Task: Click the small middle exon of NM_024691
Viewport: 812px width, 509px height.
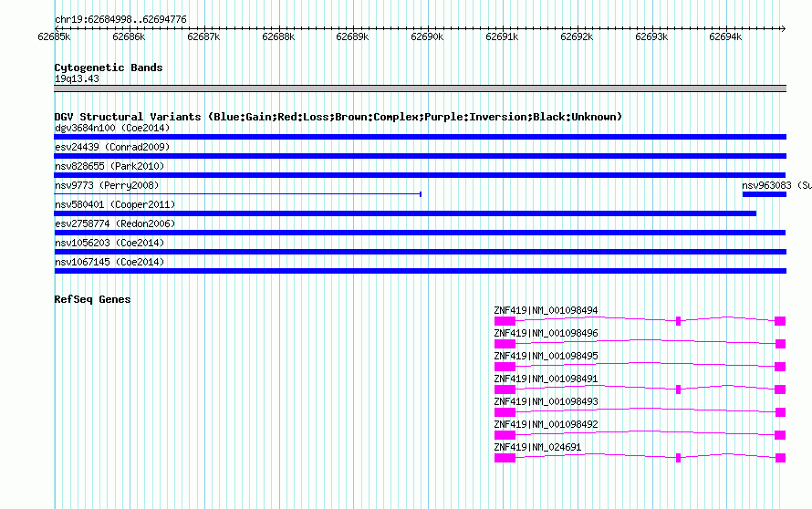Action: pyautogui.click(x=679, y=458)
